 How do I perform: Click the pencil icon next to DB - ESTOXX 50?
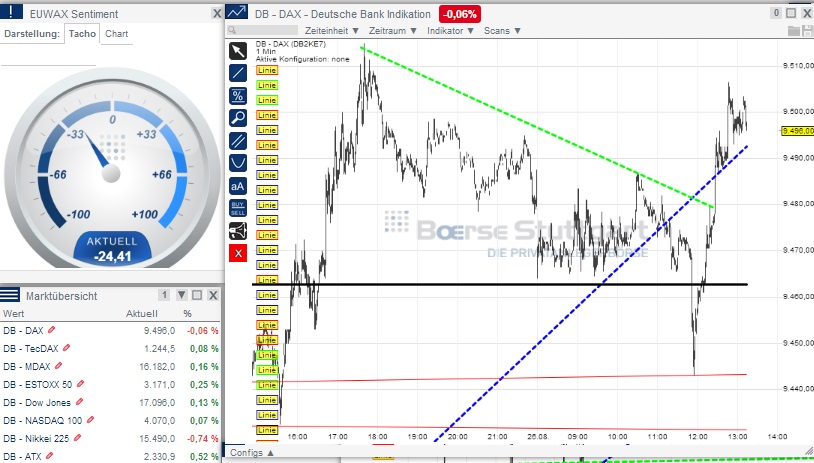point(80,384)
